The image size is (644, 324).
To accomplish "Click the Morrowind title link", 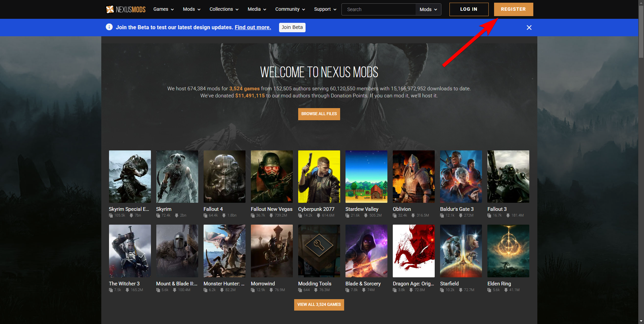I will coord(263,284).
